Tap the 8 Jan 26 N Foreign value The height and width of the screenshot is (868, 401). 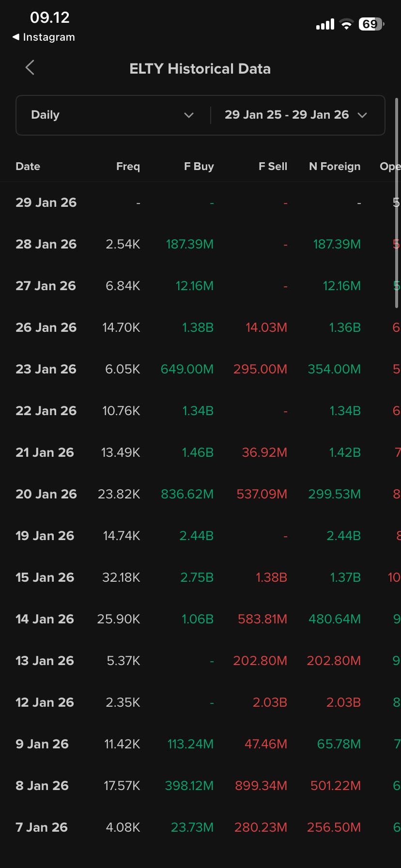coord(335,786)
